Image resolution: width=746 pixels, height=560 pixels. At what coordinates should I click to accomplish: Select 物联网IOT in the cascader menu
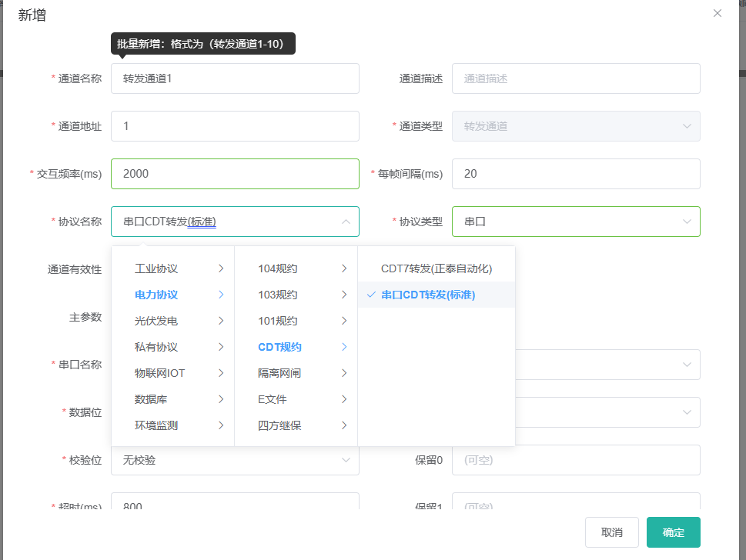pos(173,373)
